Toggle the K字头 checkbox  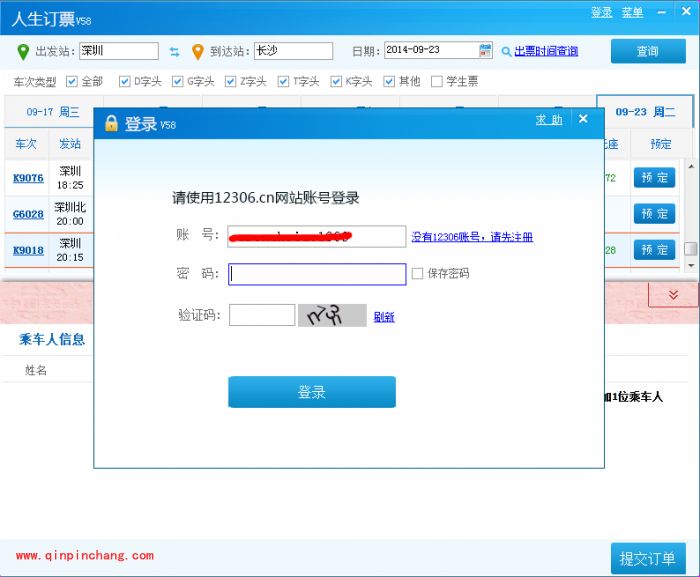coord(336,81)
